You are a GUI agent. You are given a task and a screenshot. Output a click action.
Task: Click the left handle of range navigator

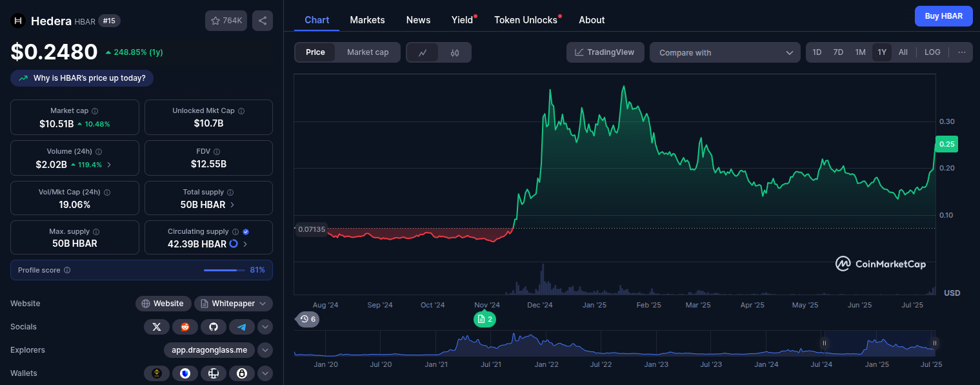click(824, 343)
